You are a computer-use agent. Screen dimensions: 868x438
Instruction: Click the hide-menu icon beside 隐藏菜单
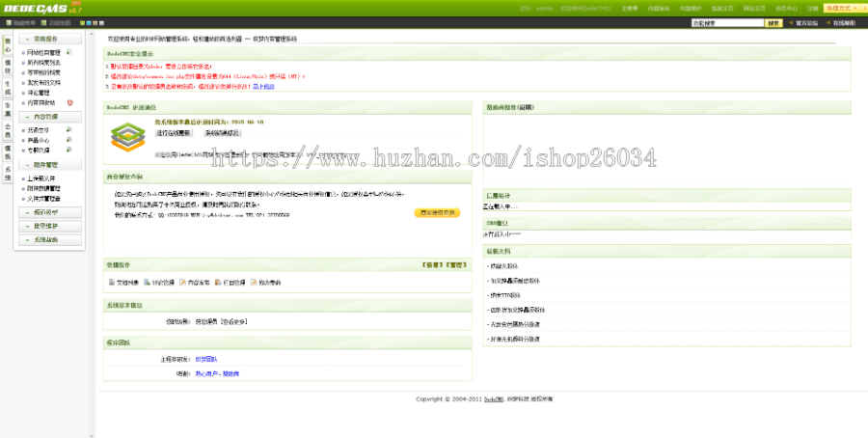tap(9, 23)
